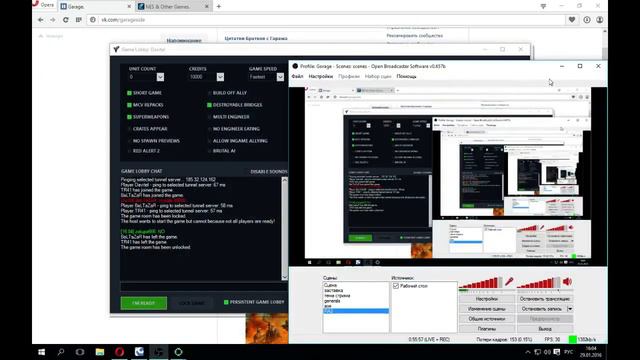Image resolution: width=640 pixels, height=360 pixels.
Task: Reload the vk.com page
Action: [65, 20]
